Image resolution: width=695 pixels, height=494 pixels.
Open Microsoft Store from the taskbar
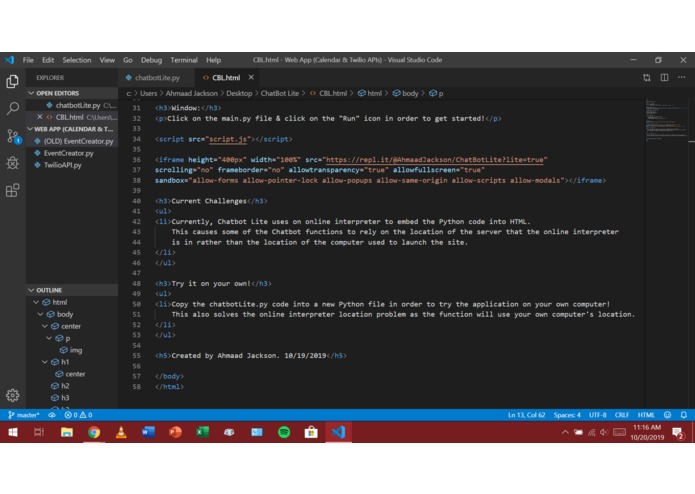pos(311,432)
